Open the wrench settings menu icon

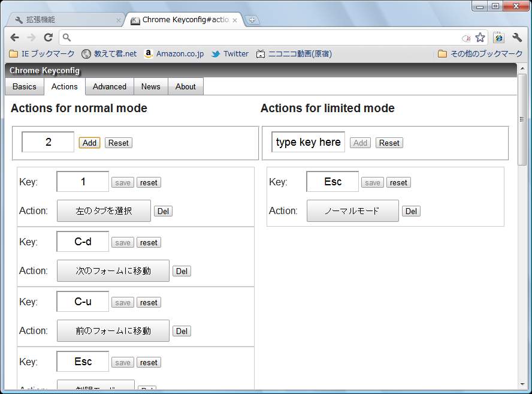[x=517, y=37]
